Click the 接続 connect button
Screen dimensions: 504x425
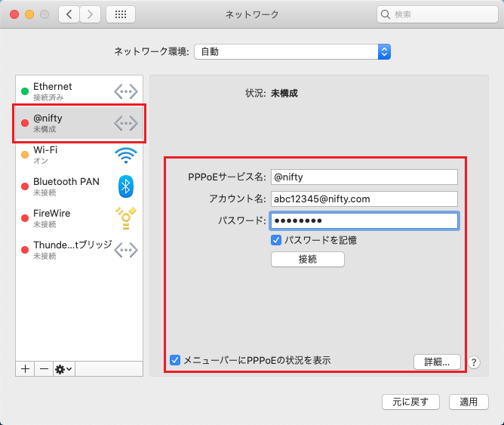coord(308,259)
